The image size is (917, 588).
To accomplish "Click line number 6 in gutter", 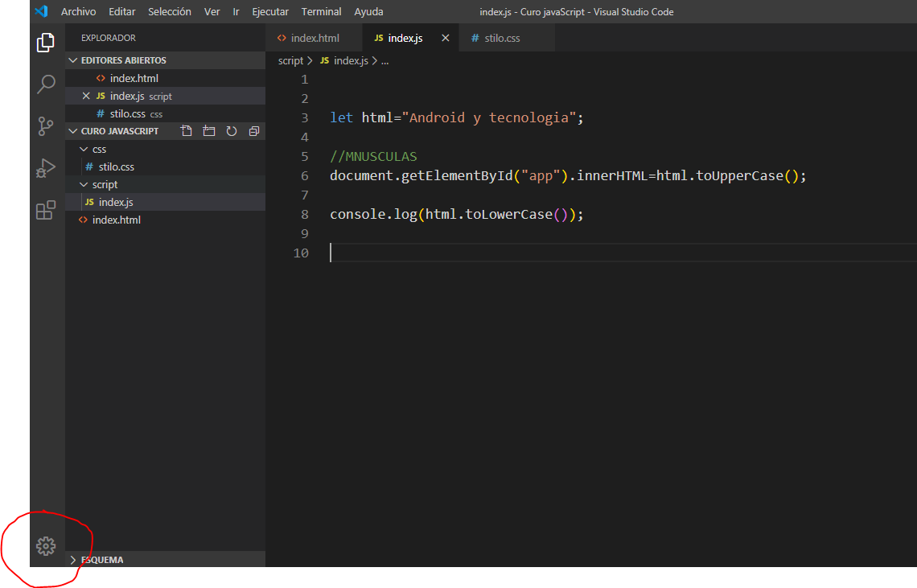I will click(x=305, y=175).
